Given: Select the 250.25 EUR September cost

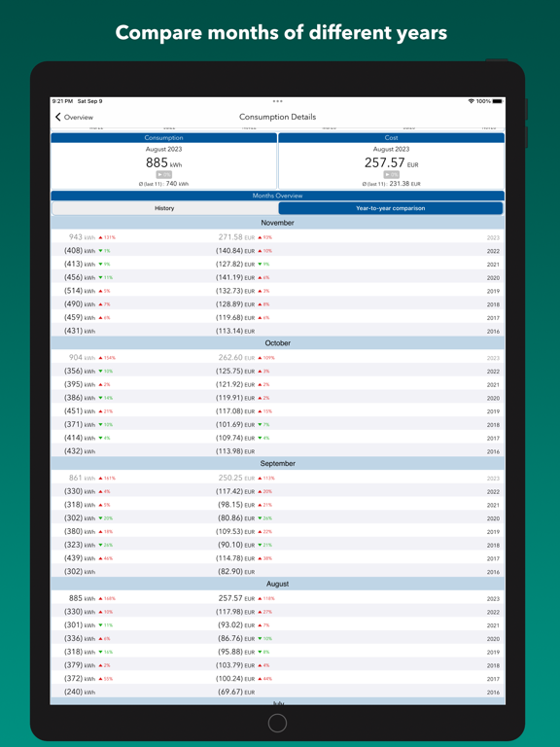Looking at the screenshot, I should [236, 478].
